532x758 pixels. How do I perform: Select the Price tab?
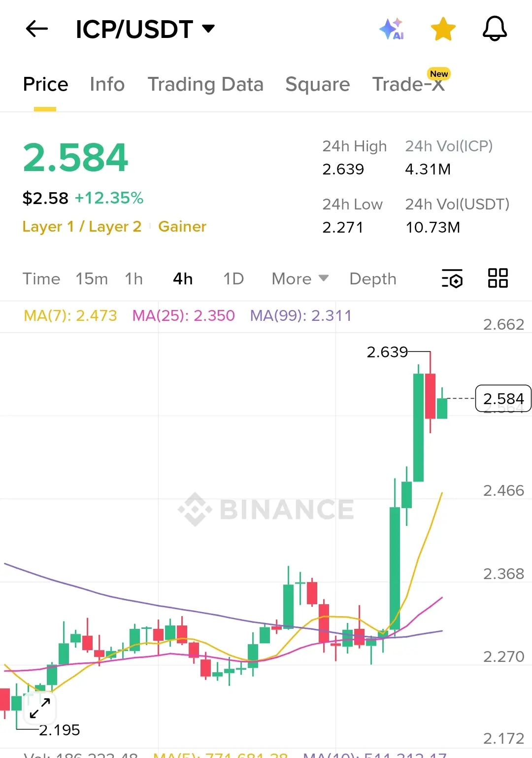pos(45,84)
